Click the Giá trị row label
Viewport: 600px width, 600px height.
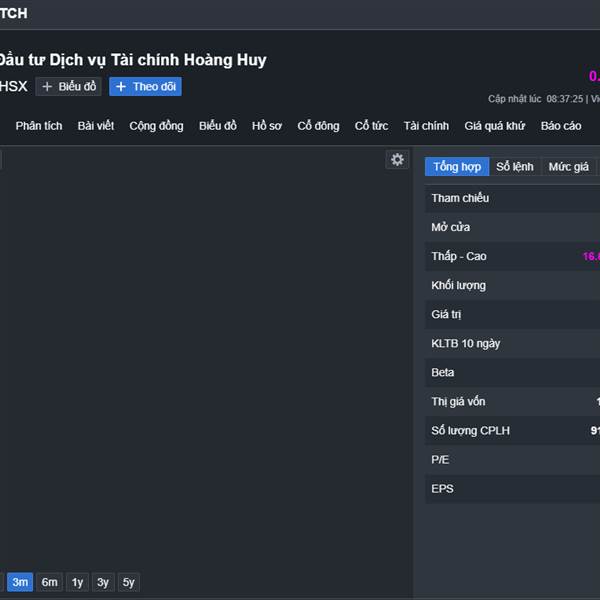(x=446, y=315)
